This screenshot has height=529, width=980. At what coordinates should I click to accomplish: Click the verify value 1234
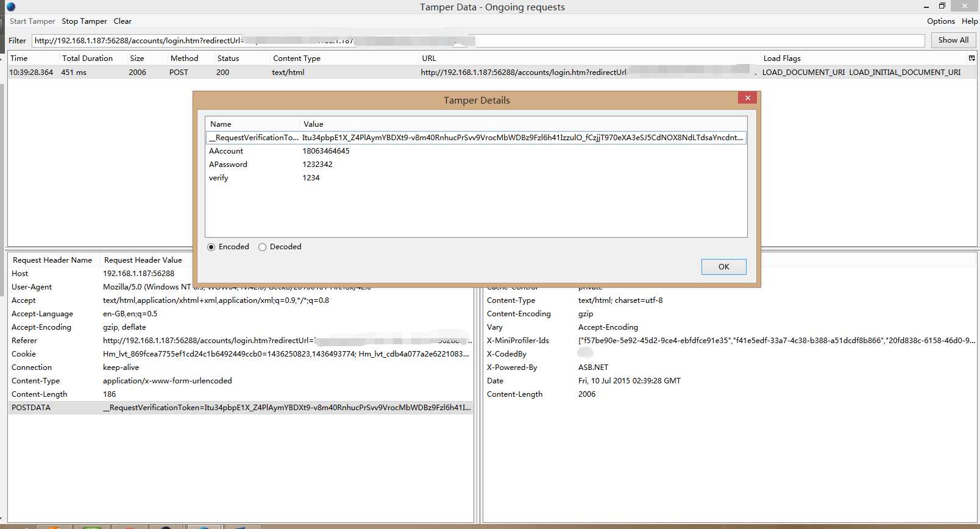pos(311,178)
